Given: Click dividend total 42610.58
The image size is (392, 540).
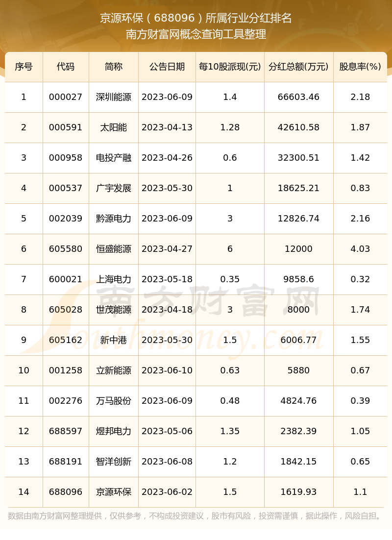Looking at the screenshot, I should pyautogui.click(x=298, y=127).
